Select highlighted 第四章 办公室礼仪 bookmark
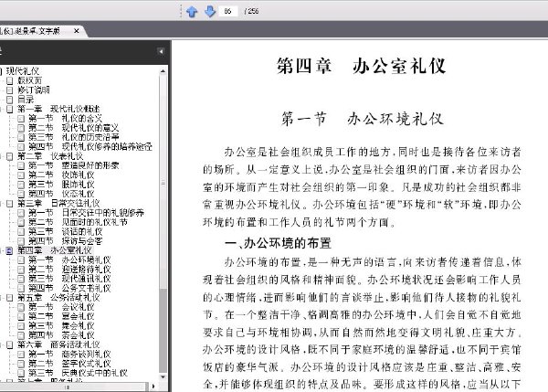This screenshot has height=392, width=548. click(x=55, y=250)
